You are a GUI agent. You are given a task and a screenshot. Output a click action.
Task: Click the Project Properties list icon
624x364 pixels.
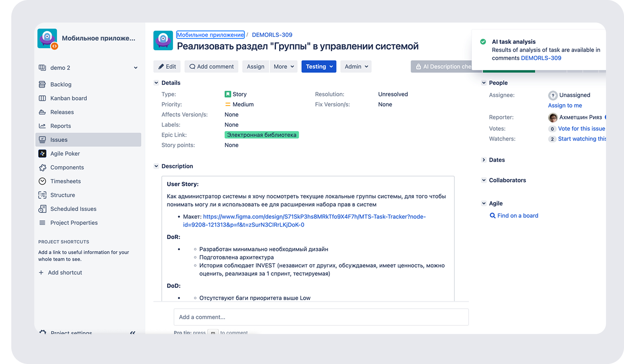pos(42,223)
